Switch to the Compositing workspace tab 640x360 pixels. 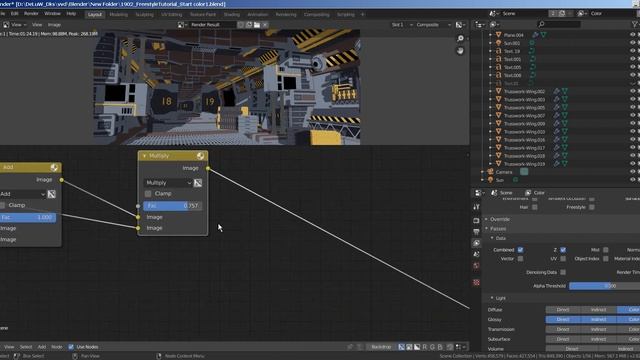click(x=316, y=14)
